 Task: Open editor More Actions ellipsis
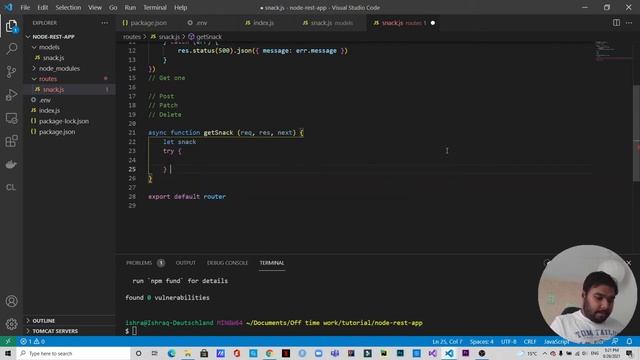(629, 23)
